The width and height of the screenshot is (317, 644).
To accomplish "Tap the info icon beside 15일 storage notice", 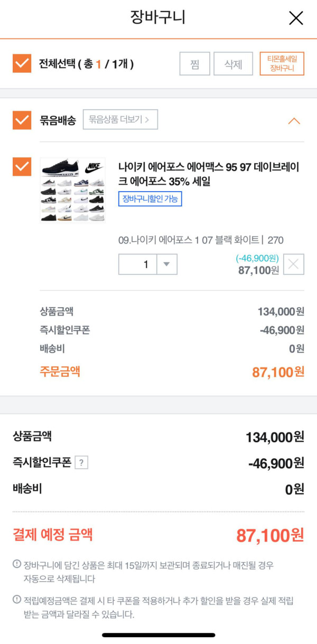I will click(x=17, y=565).
